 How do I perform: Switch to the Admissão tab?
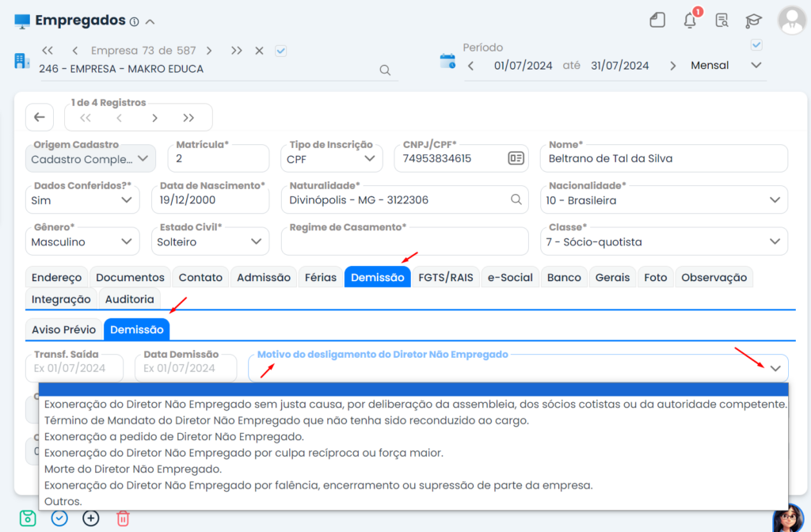click(263, 277)
